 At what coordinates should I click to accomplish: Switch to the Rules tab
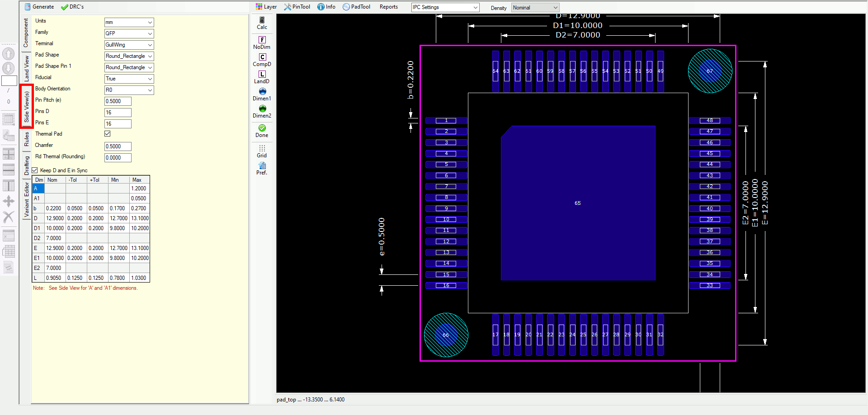click(27, 139)
